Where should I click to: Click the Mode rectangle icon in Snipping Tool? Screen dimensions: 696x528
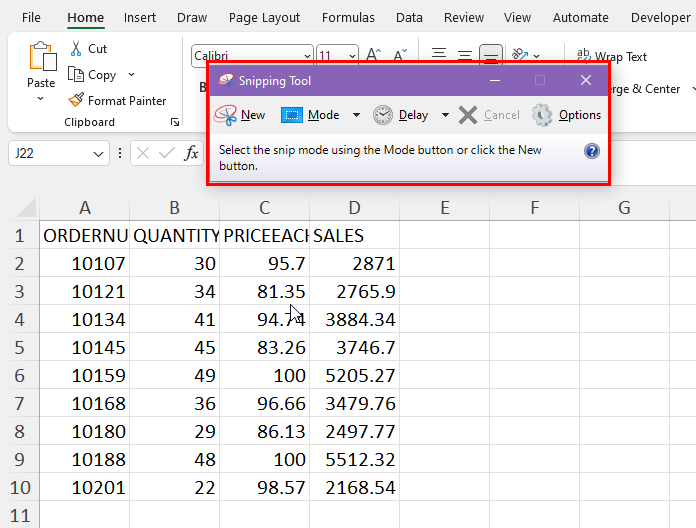coord(292,115)
